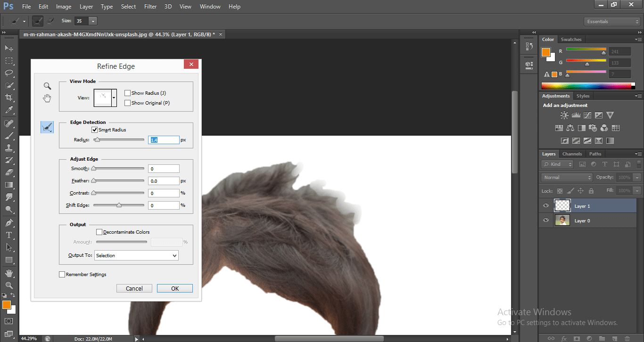644x342 pixels.
Task: Add a Levels adjustment
Action: [x=576, y=115]
